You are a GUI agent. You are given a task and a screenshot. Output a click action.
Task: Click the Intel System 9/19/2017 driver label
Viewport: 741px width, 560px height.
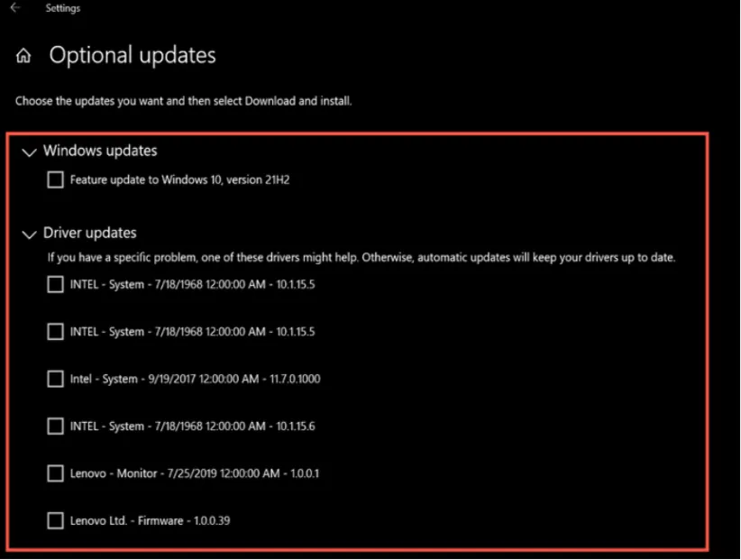point(195,379)
